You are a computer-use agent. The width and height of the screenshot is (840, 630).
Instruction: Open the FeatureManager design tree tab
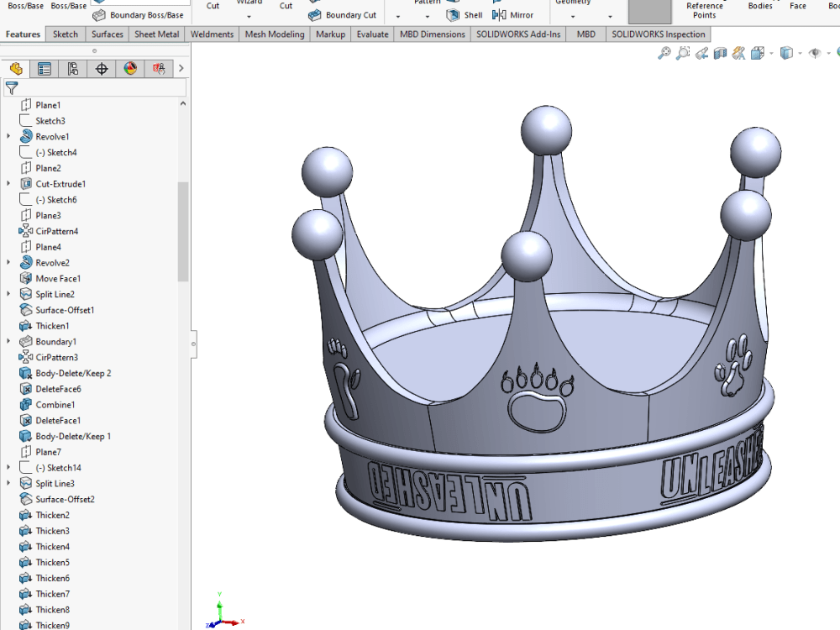[16, 69]
